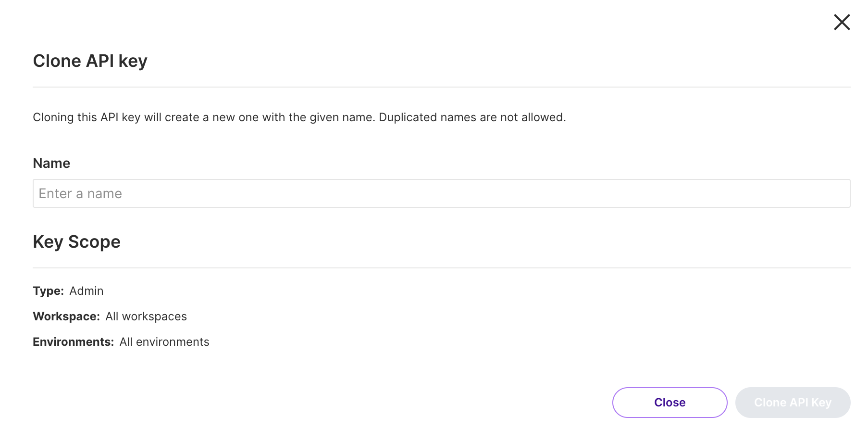Focus the Name input field

[x=441, y=193]
